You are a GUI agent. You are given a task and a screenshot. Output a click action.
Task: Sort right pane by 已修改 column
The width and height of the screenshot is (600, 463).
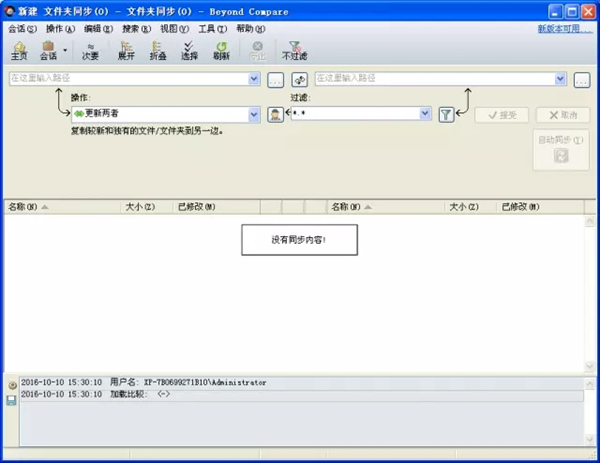[541, 207]
